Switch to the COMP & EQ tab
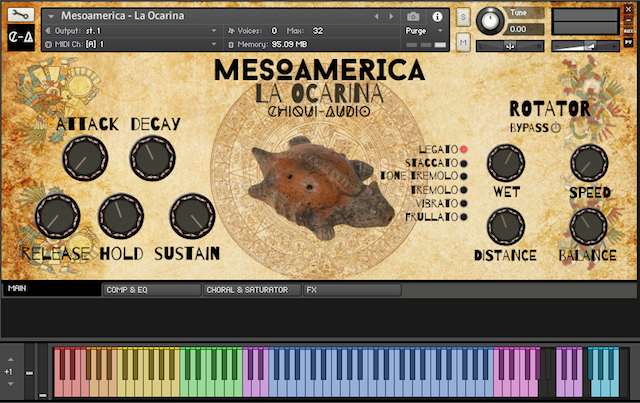 pyautogui.click(x=152, y=290)
